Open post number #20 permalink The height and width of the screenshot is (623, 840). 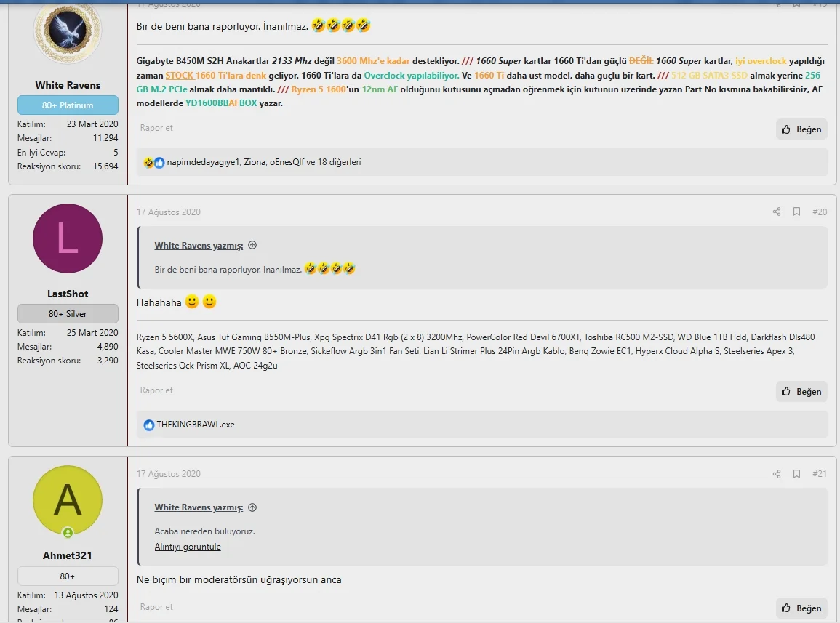click(x=820, y=212)
